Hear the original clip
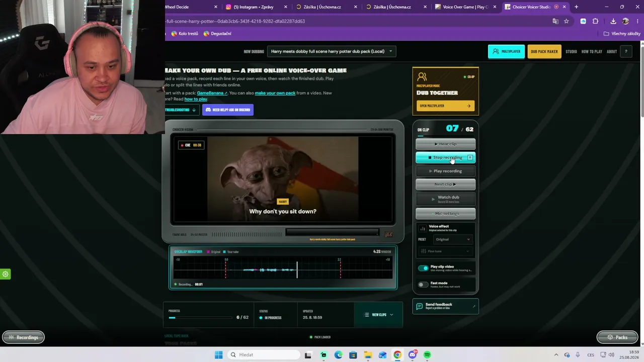This screenshot has width=644, height=362. [445, 144]
